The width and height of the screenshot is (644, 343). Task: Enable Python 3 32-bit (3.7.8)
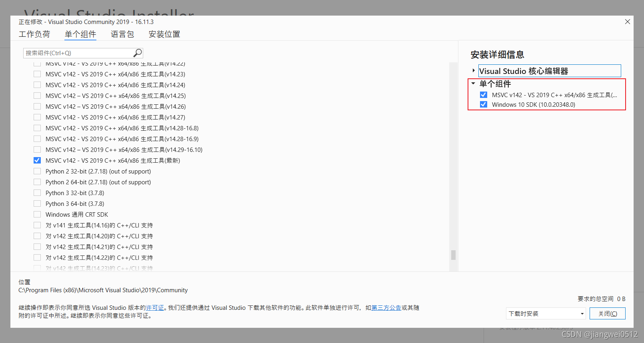pyautogui.click(x=37, y=193)
